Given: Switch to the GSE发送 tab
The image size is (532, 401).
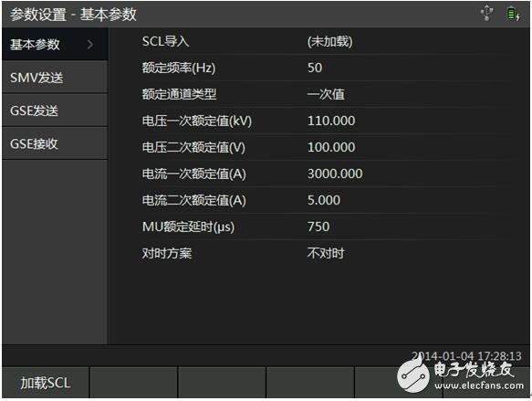Looking at the screenshot, I should [x=55, y=111].
